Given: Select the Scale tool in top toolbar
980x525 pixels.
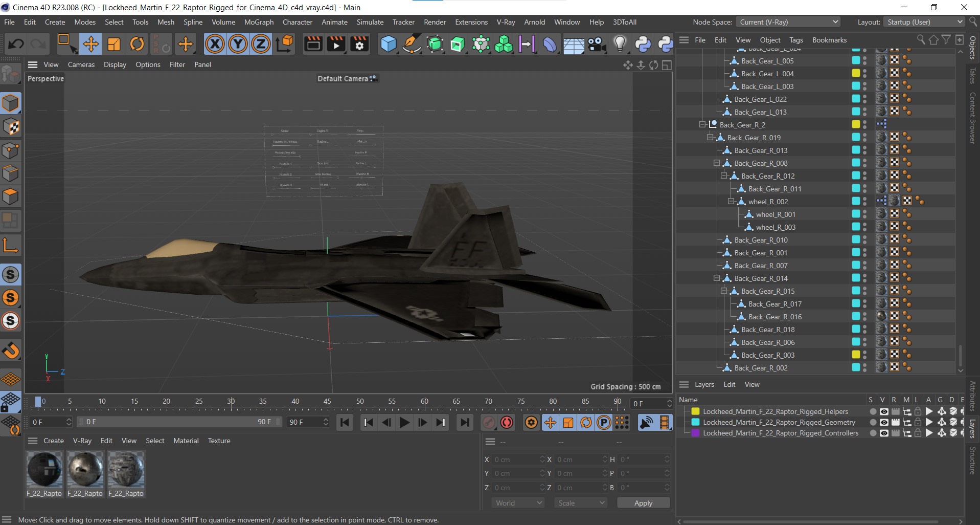Looking at the screenshot, I should pos(113,44).
